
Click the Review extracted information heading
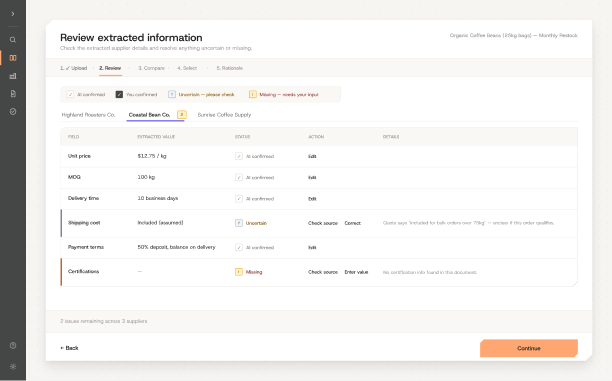click(131, 38)
